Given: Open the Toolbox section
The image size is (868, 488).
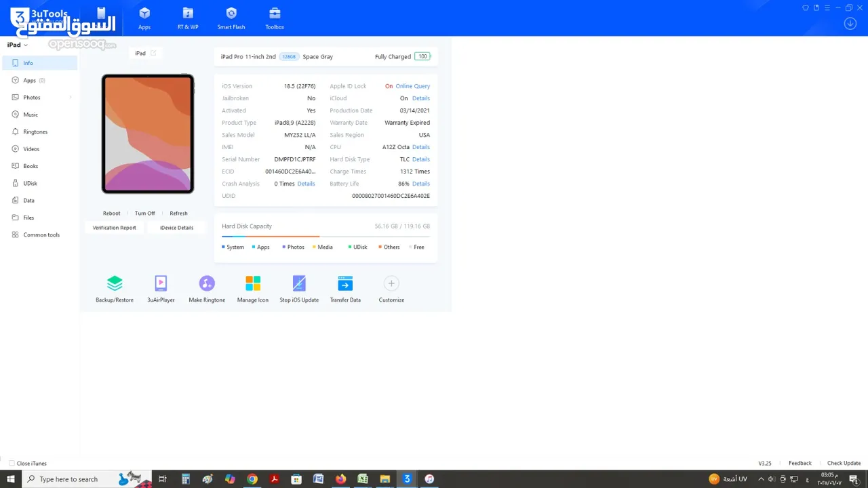Looking at the screenshot, I should pyautogui.click(x=275, y=18).
